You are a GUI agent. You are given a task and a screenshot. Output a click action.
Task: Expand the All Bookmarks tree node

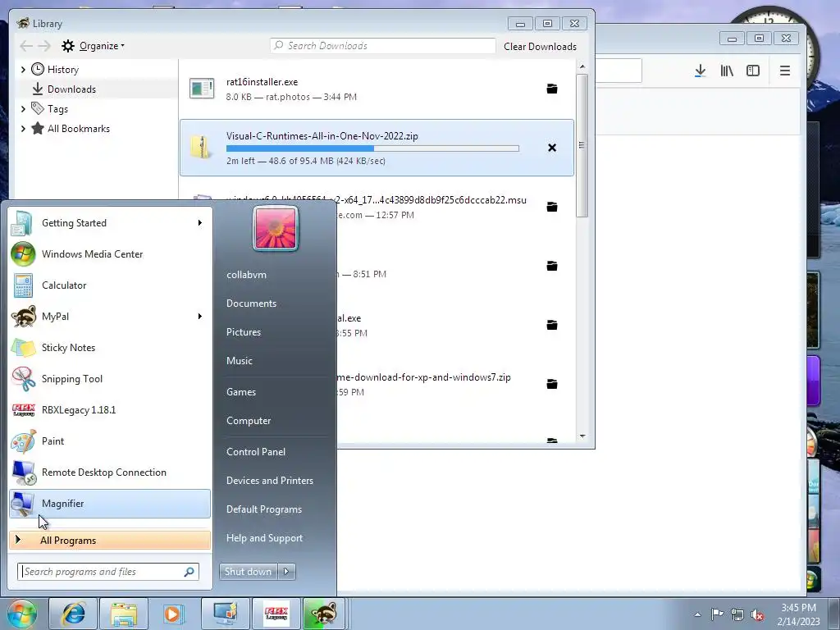click(x=22, y=129)
